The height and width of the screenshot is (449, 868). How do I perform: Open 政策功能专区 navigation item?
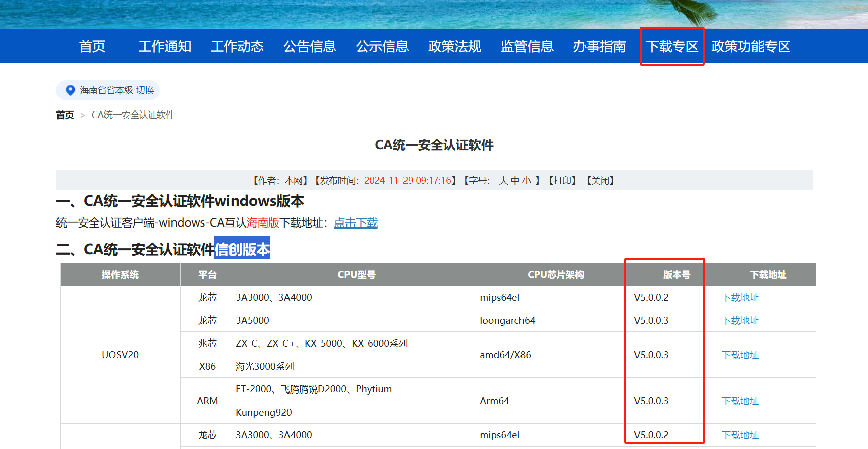point(751,46)
